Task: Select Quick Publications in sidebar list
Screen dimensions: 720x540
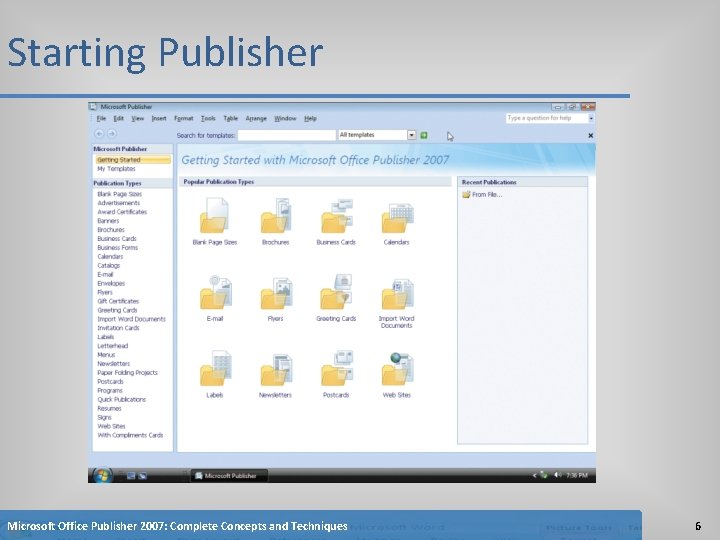Action: pyautogui.click(x=121, y=399)
